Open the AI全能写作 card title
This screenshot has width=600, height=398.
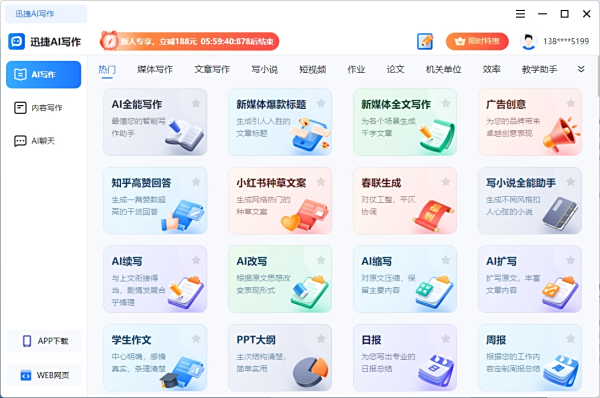point(137,104)
